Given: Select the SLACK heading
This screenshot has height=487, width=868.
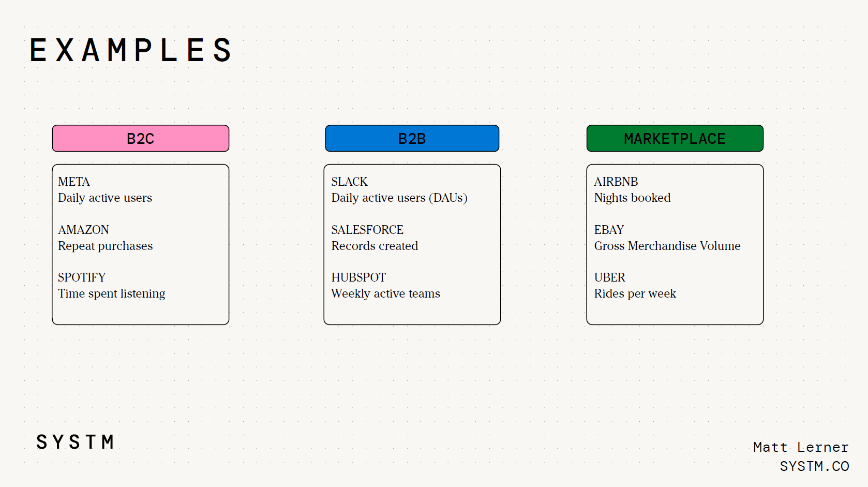Looking at the screenshot, I should pyautogui.click(x=350, y=182).
